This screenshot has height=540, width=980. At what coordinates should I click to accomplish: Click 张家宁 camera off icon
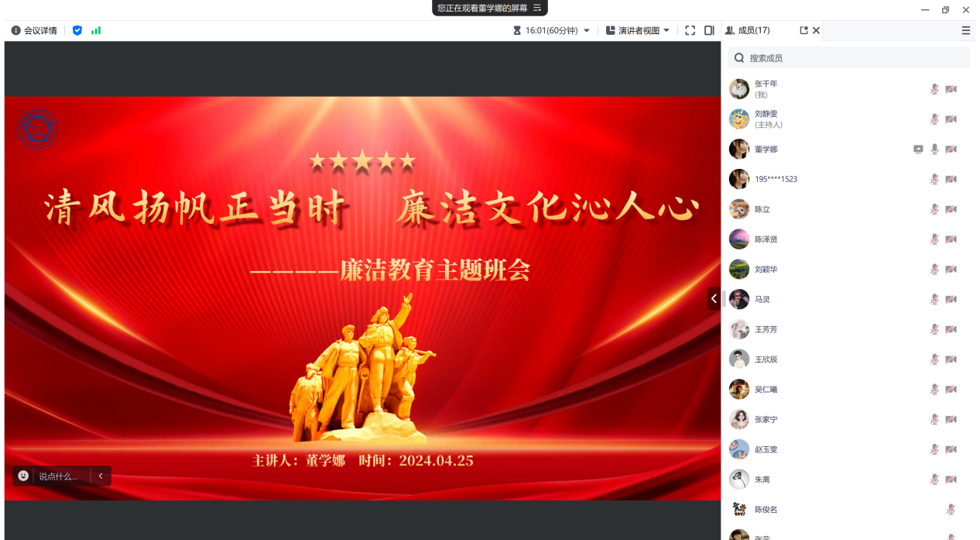[951, 419]
